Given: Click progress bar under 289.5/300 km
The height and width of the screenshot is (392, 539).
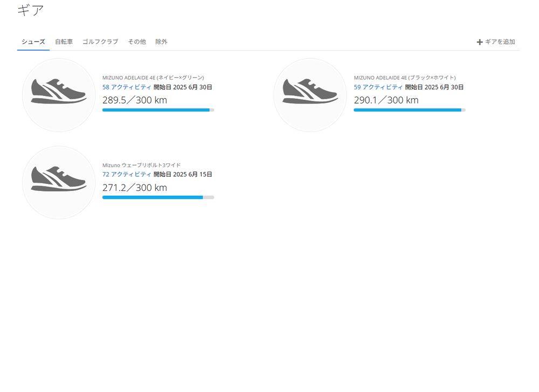Looking at the screenshot, I should (158, 110).
